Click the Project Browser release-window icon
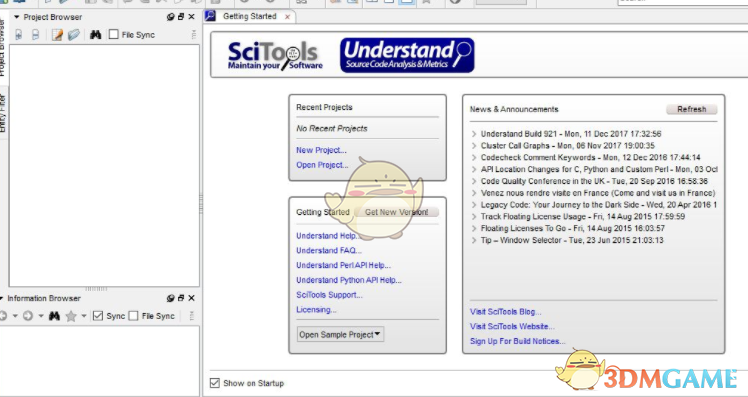The image size is (748, 397). coord(170,17)
